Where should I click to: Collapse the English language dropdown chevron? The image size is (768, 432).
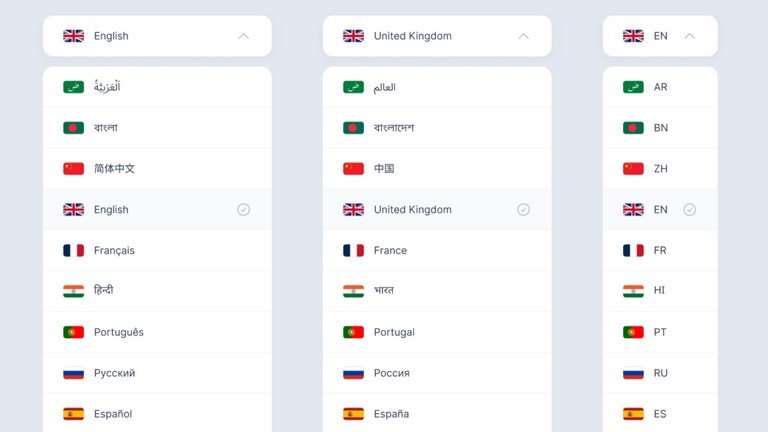243,36
